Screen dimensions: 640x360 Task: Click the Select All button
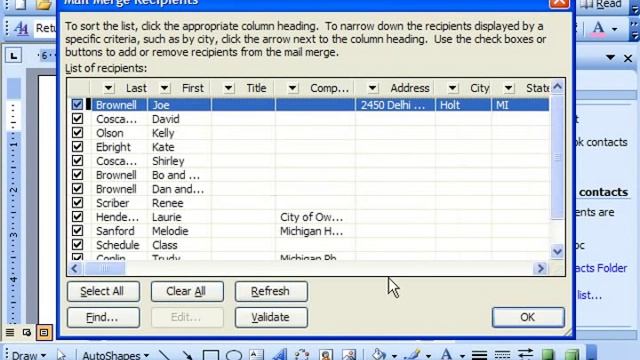103,291
